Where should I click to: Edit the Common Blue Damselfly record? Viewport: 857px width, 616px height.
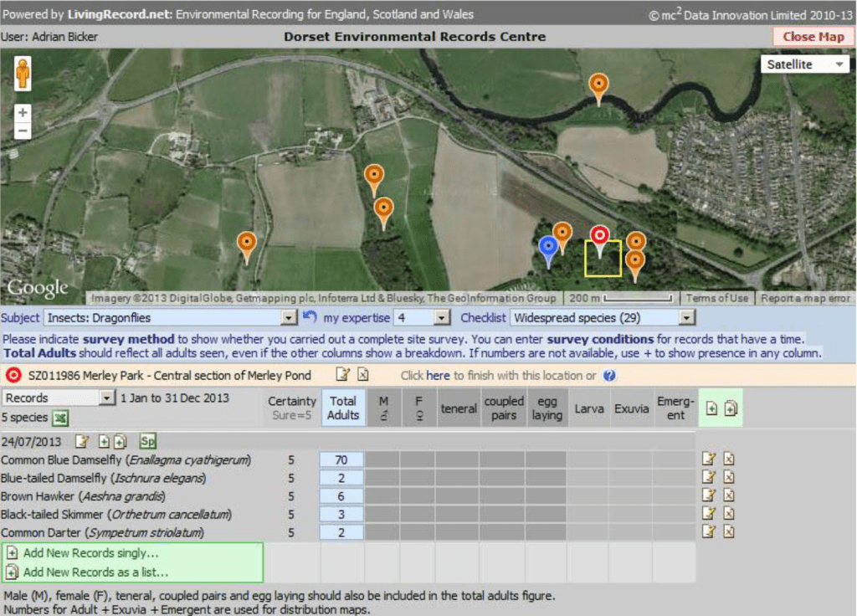709,459
